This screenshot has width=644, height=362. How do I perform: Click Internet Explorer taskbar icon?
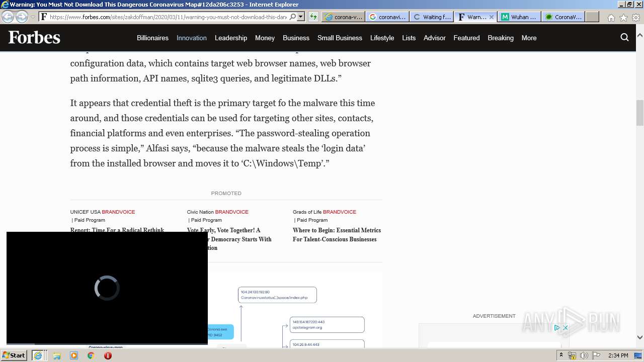38,355
